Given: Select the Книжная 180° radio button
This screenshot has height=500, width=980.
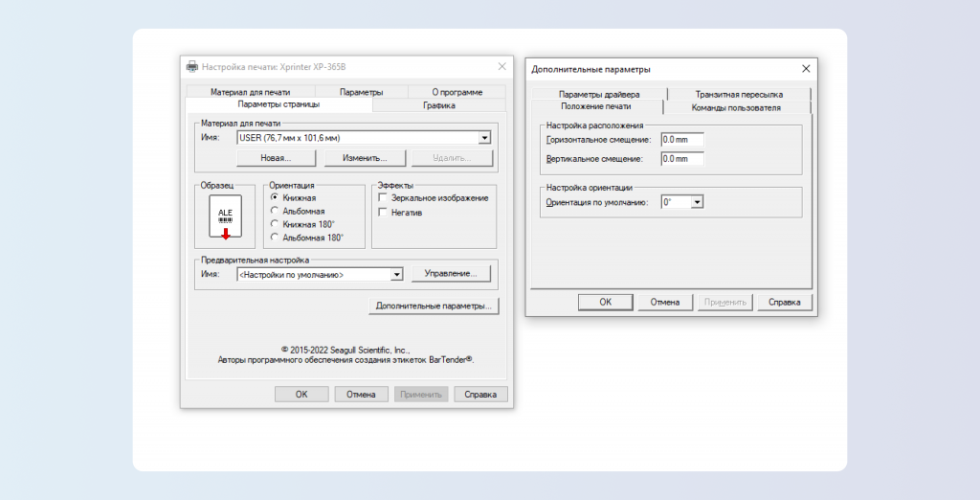Looking at the screenshot, I should pos(276,224).
